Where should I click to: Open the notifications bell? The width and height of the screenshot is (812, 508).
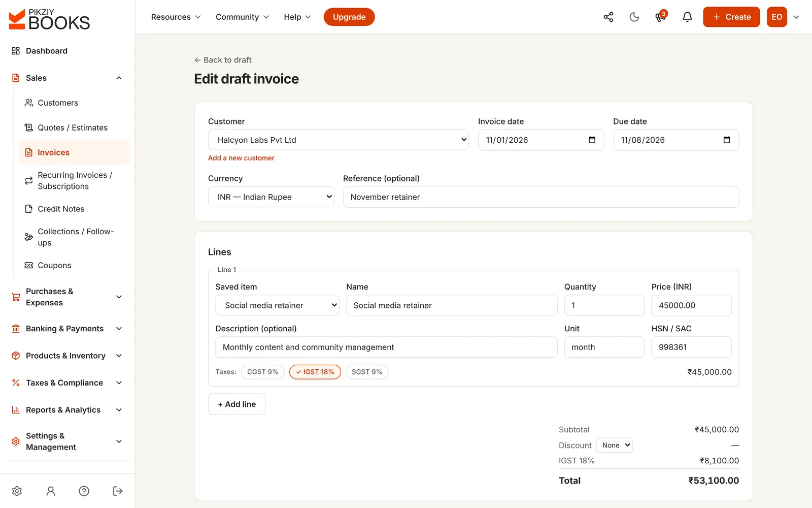click(x=687, y=17)
